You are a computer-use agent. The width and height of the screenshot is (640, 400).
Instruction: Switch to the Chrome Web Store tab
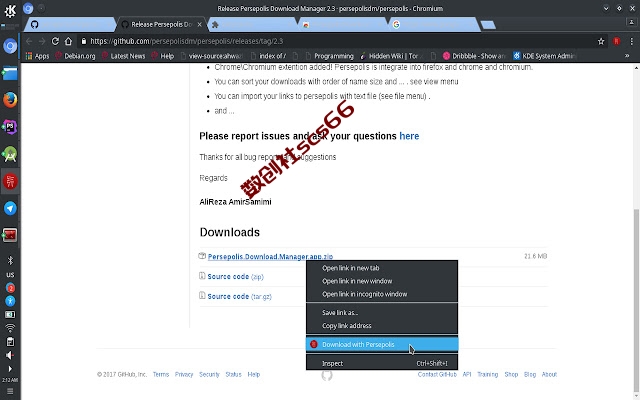coord(344,24)
